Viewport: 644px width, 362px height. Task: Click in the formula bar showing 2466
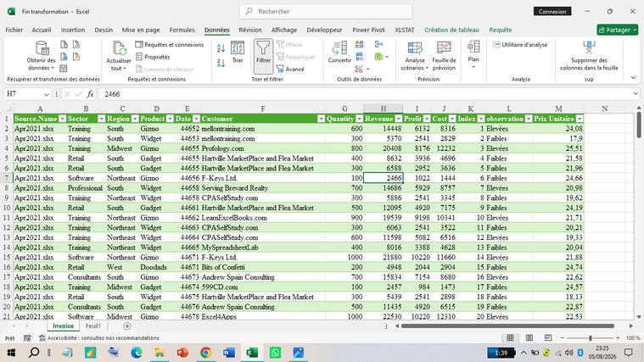point(363,94)
